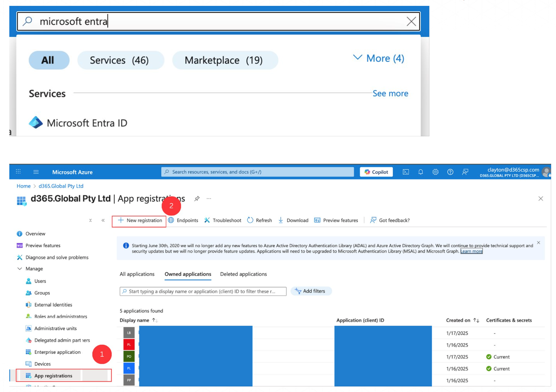Open portal settings gear icon
The width and height of the screenshot is (556, 392).
pyautogui.click(x=435, y=172)
